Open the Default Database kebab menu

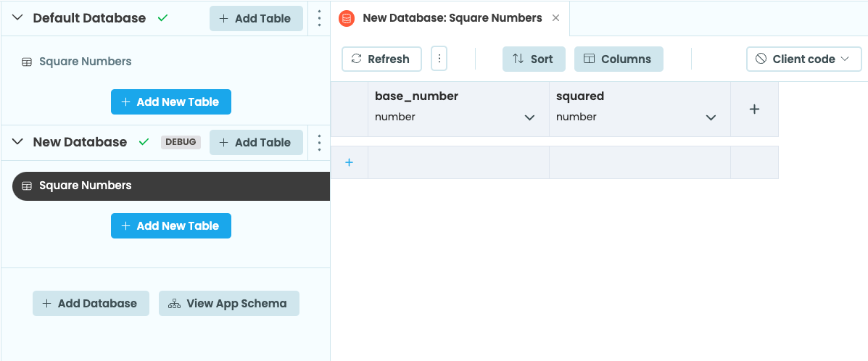pos(319,18)
